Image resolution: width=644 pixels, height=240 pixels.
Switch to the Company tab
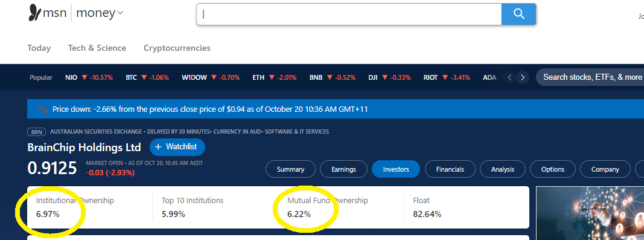[x=605, y=169]
